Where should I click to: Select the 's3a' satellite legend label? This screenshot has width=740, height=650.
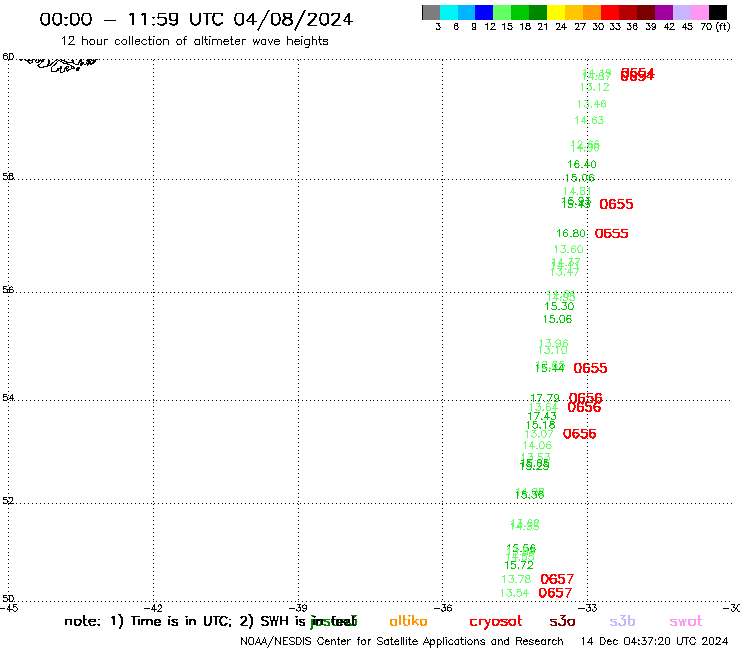tap(562, 621)
